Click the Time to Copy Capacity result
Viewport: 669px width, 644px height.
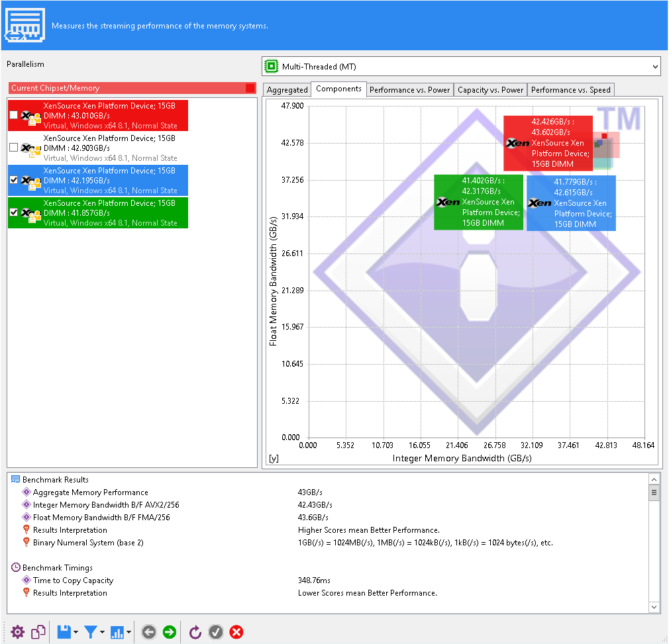click(x=73, y=580)
